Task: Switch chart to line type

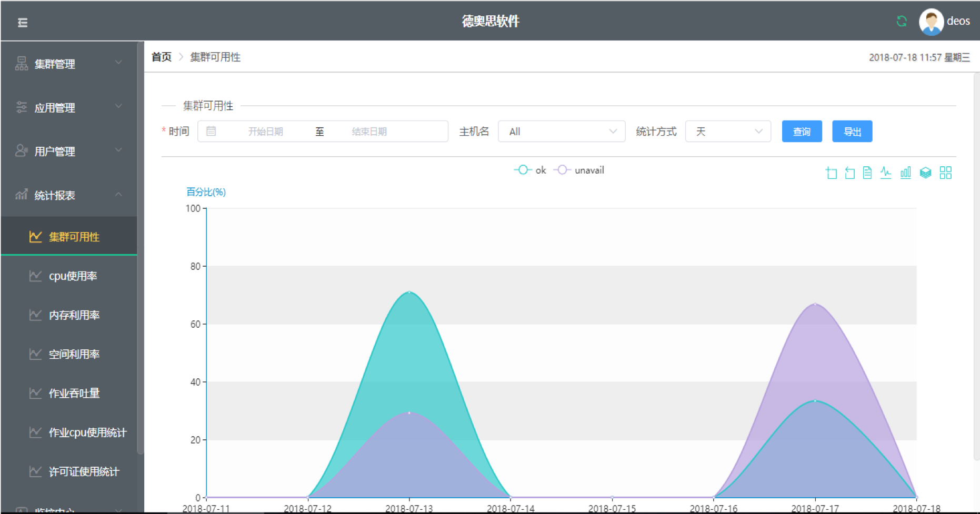Action: (x=886, y=173)
